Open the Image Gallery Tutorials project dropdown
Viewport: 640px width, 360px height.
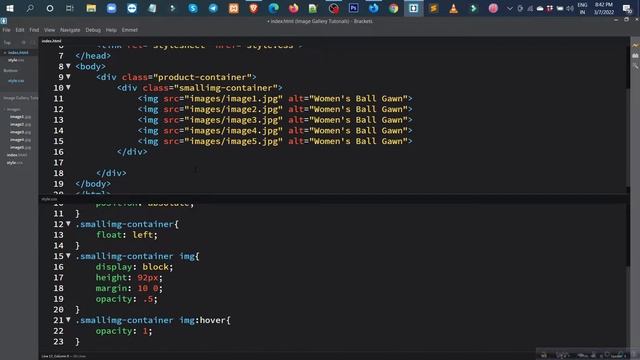pyautogui.click(x=20, y=98)
